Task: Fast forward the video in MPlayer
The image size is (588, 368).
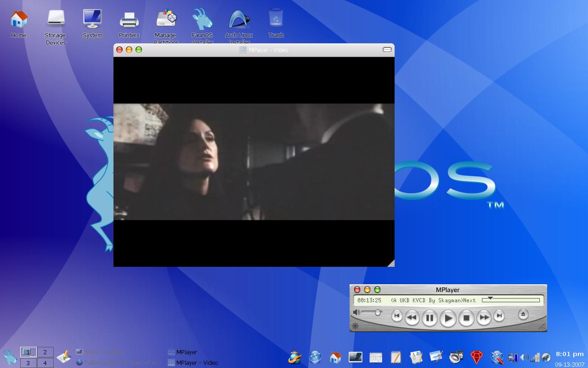Action: tap(484, 317)
